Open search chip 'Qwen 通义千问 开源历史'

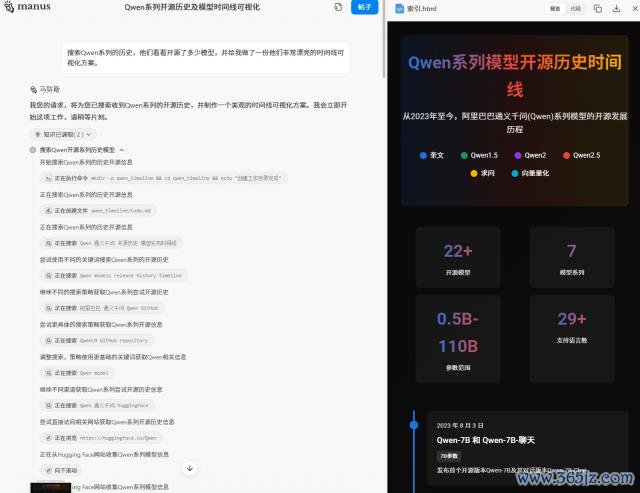click(111, 243)
